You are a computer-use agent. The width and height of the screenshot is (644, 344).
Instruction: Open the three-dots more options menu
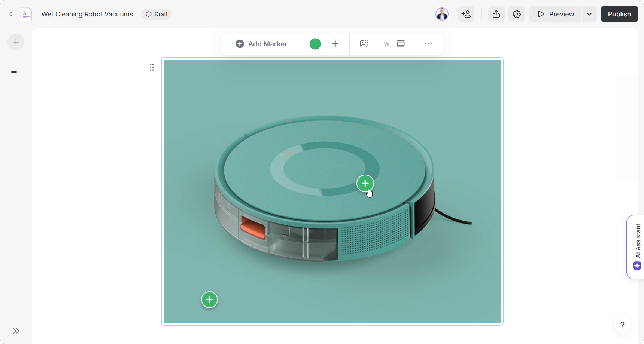coord(428,44)
